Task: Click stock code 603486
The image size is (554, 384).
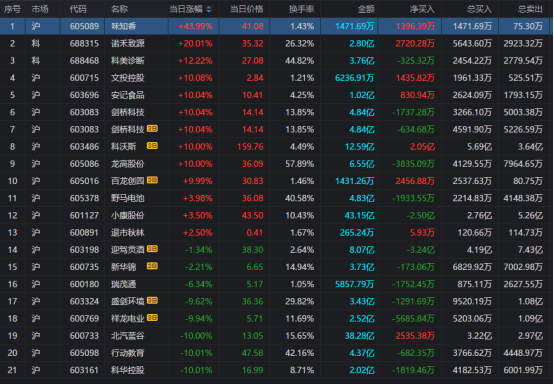Action: pyautogui.click(x=84, y=147)
